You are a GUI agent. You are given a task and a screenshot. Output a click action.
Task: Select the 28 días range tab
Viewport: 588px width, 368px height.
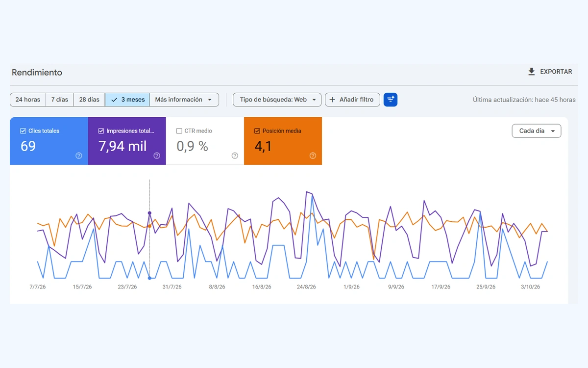pos(89,100)
